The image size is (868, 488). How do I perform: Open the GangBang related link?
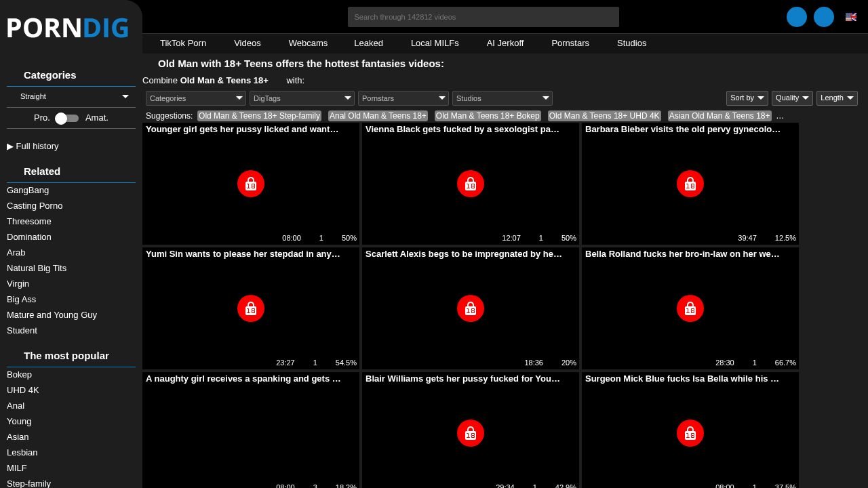tap(28, 190)
